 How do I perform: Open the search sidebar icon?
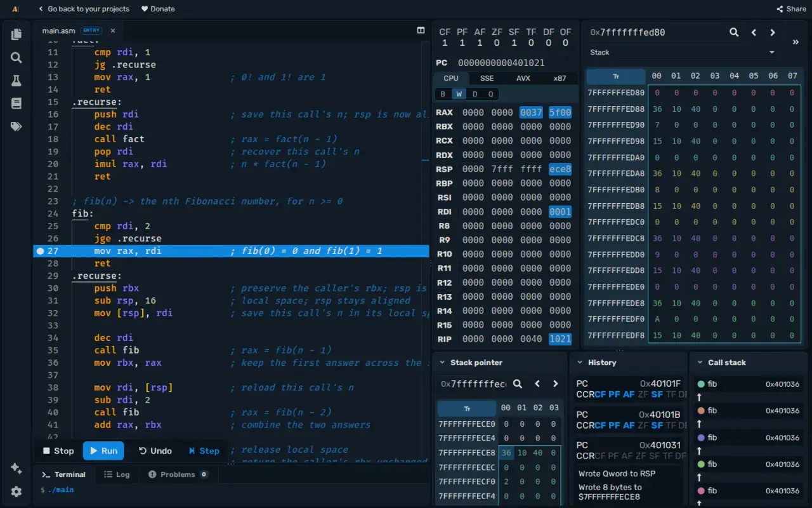(16, 58)
